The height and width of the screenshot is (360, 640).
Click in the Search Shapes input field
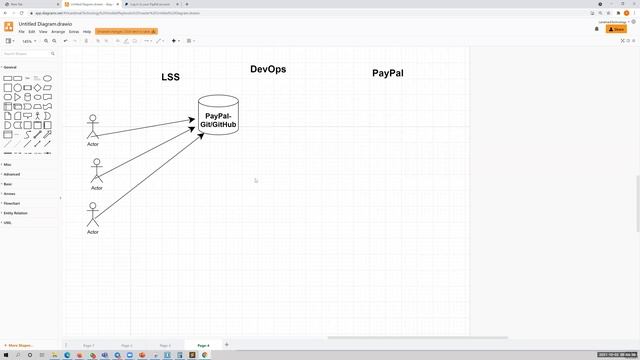[26, 53]
